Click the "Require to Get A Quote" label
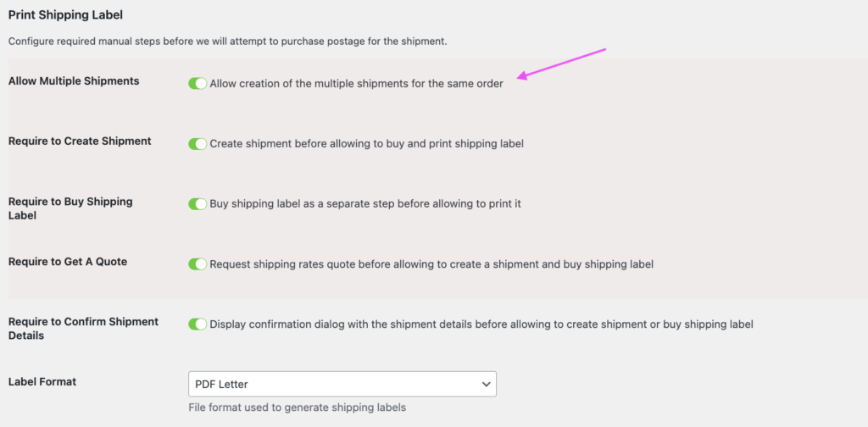The height and width of the screenshot is (427, 868). click(x=68, y=262)
